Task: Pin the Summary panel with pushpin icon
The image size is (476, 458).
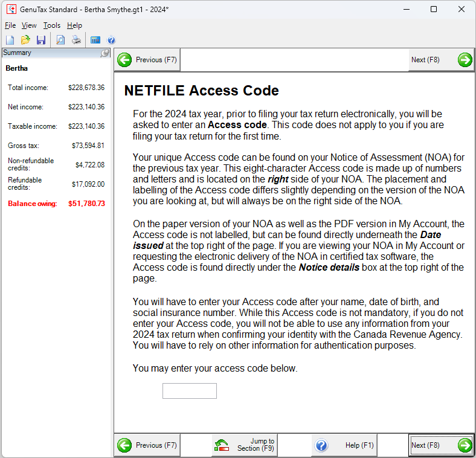Action: pos(105,53)
